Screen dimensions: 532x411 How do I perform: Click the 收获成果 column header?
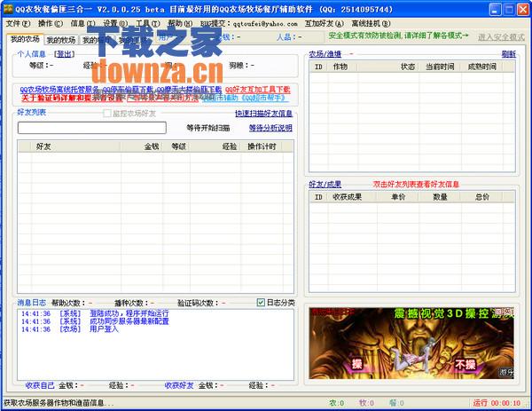(353, 197)
